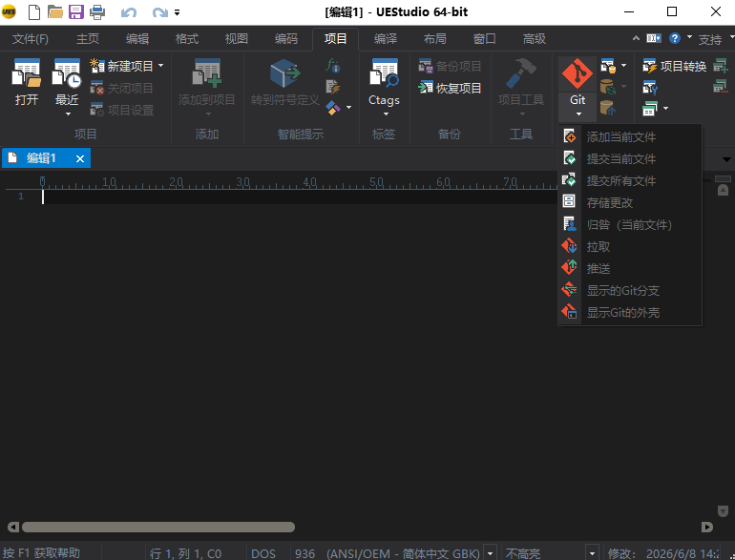
Task: Switch to the 格式 ribbon tab
Action: click(186, 39)
